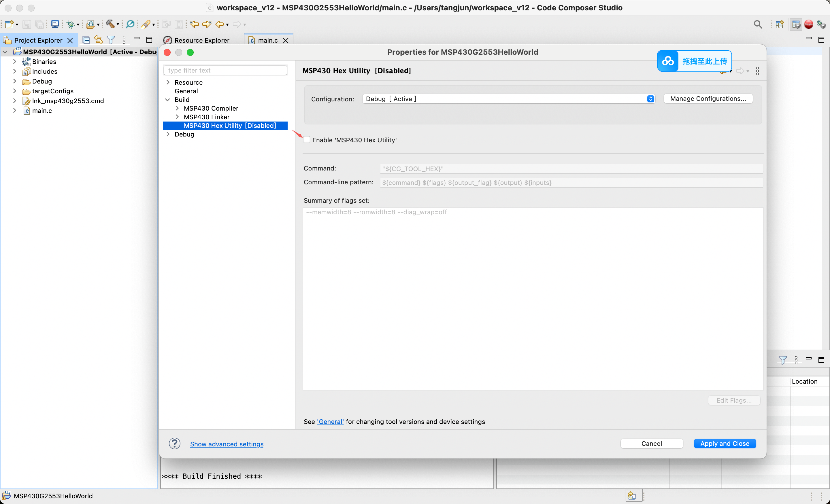The width and height of the screenshot is (830, 504).
Task: Select the main.c editor tab
Action: (268, 40)
